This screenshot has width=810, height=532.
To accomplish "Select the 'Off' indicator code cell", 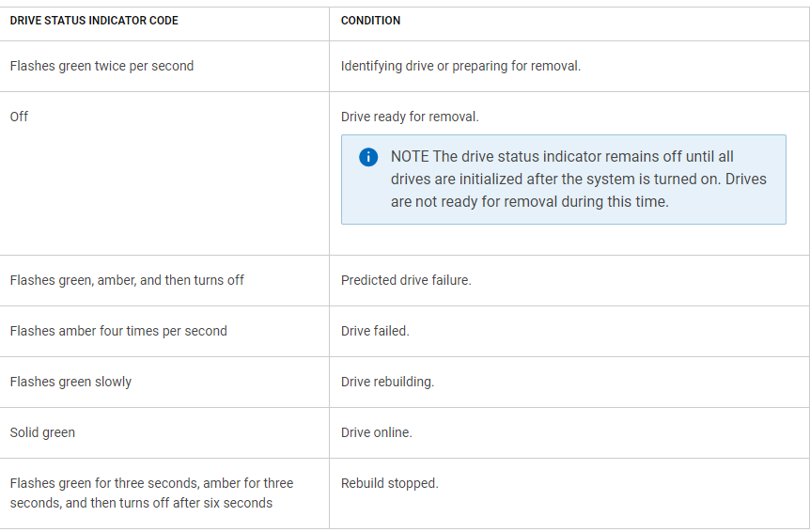I will [19, 117].
